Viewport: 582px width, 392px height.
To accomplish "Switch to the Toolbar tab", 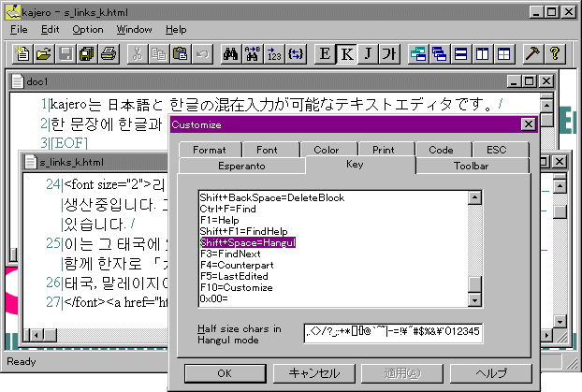I will click(471, 166).
